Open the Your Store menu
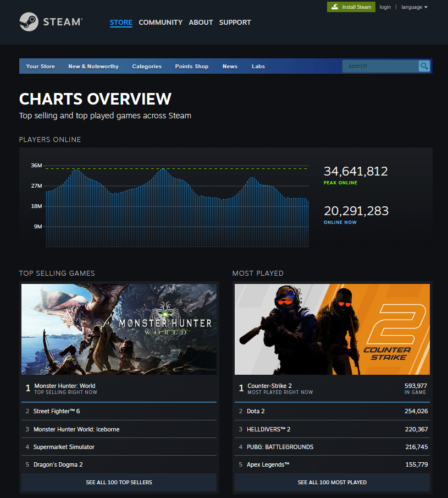This screenshot has height=498, width=448. click(x=40, y=67)
